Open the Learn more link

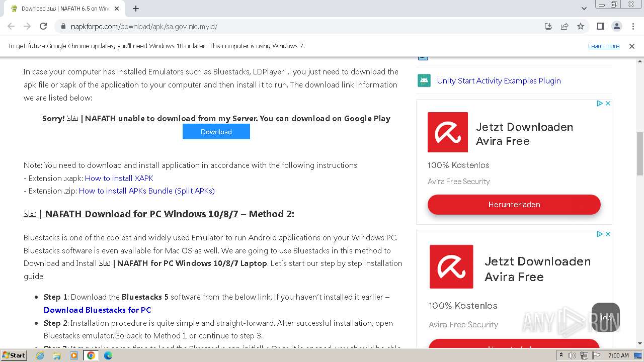[604, 46]
